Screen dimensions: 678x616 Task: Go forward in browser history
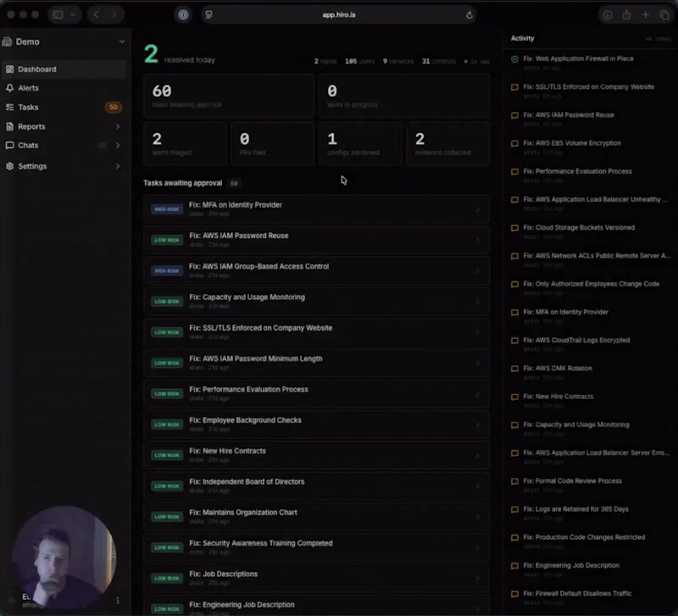[x=114, y=14]
